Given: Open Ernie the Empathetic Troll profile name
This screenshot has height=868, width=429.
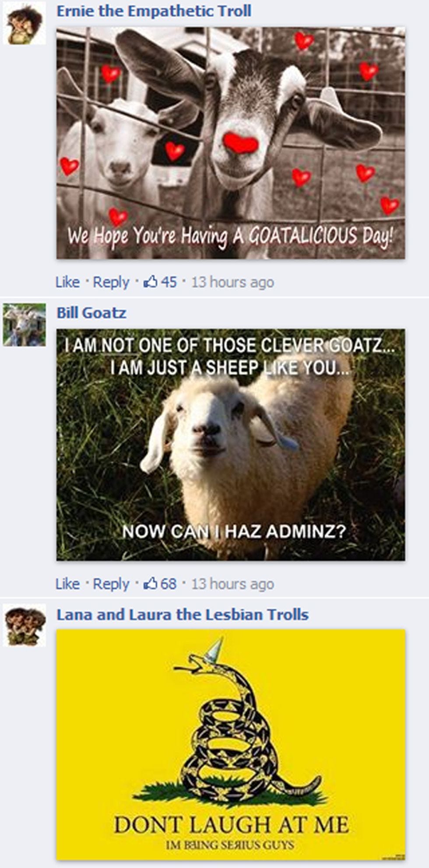Looking at the screenshot, I should pyautogui.click(x=154, y=11).
